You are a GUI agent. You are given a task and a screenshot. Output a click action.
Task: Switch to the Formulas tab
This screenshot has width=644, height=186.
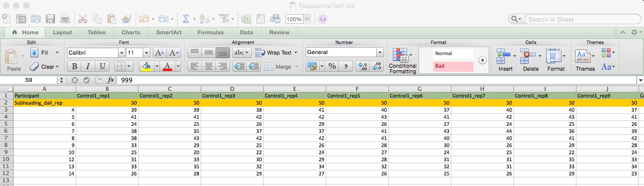click(211, 32)
